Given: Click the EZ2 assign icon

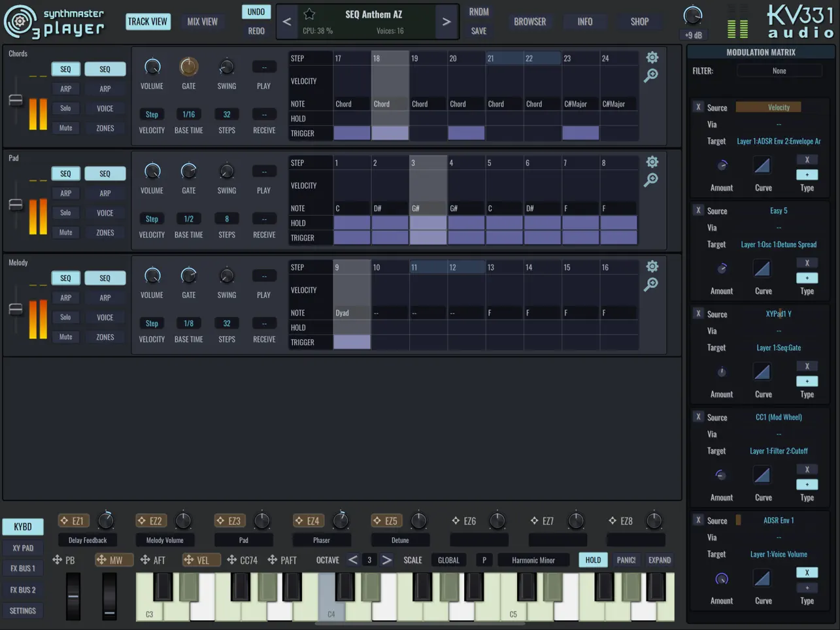Looking at the screenshot, I should [x=142, y=521].
